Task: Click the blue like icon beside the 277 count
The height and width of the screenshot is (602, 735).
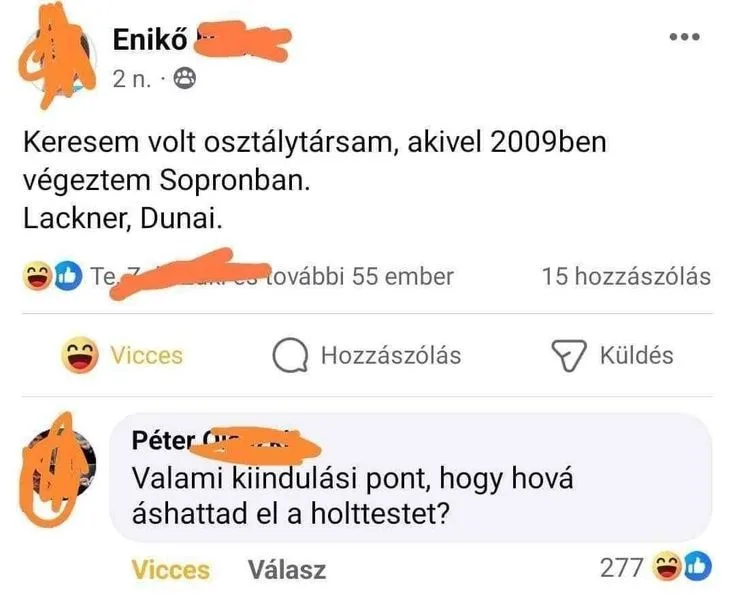Action: [697, 567]
